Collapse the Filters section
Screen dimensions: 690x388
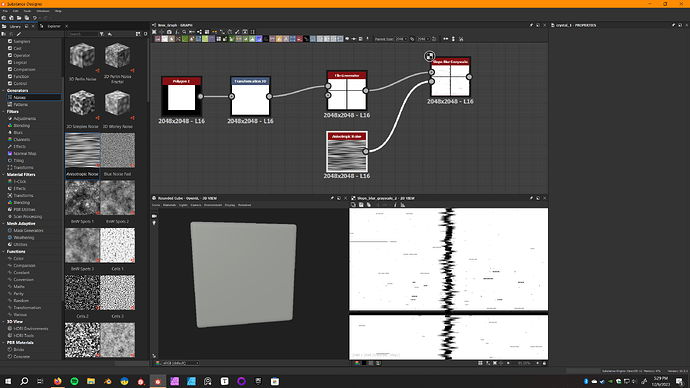point(4,112)
